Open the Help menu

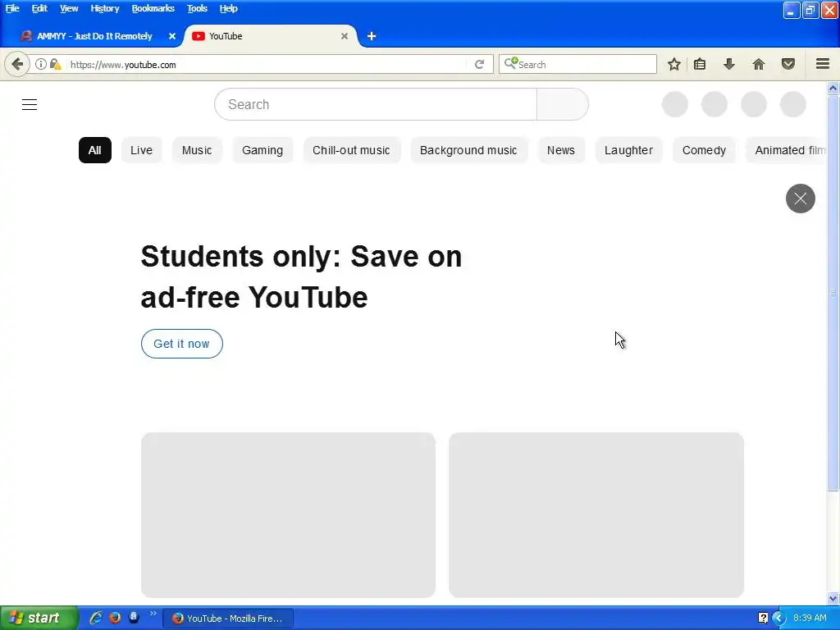point(228,8)
